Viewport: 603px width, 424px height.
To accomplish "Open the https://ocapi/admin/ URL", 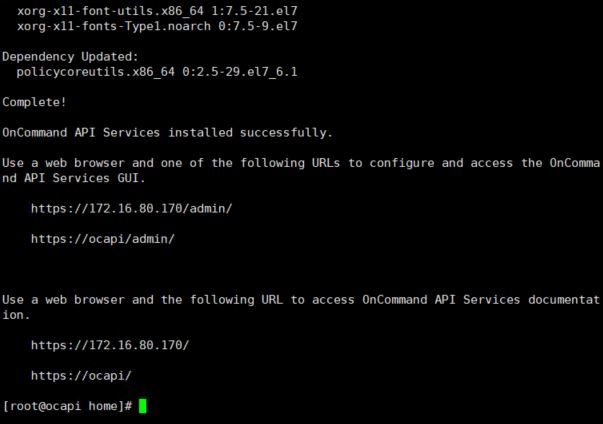I will pos(103,239).
